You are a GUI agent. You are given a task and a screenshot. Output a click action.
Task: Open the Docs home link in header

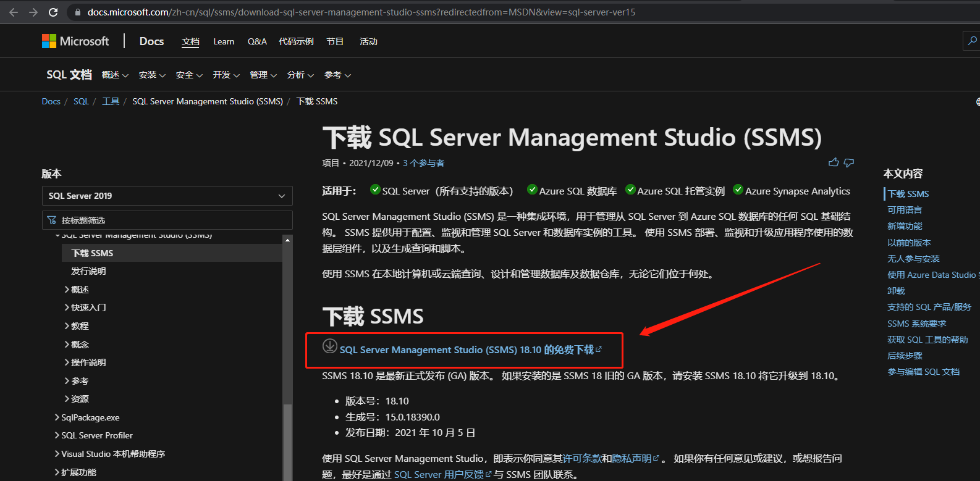tap(151, 41)
